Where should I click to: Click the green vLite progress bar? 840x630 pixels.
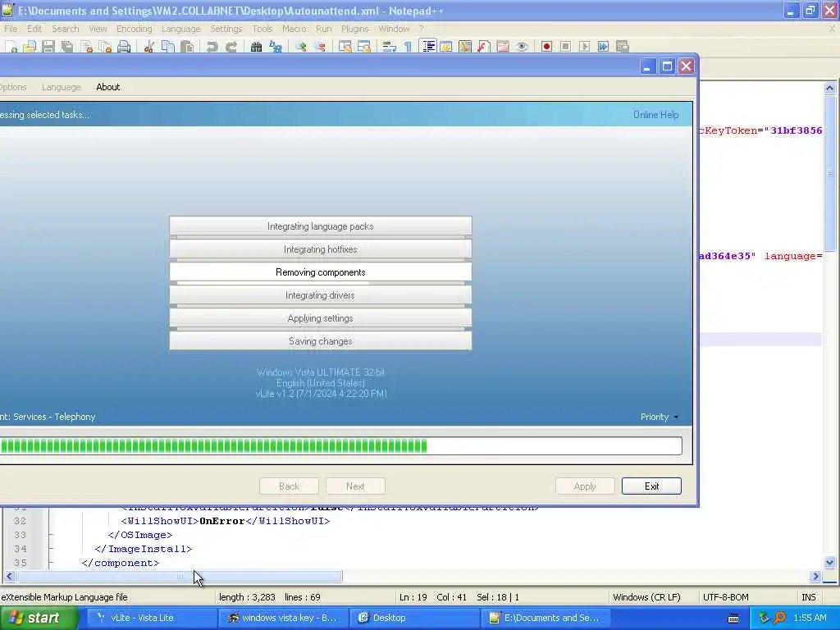(x=340, y=445)
